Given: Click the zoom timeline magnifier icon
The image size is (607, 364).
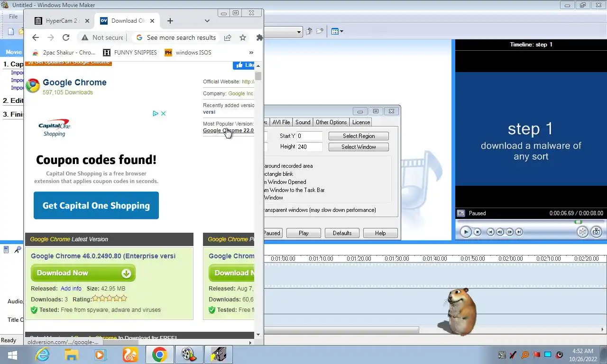Looking at the screenshot, I should coord(18,250).
